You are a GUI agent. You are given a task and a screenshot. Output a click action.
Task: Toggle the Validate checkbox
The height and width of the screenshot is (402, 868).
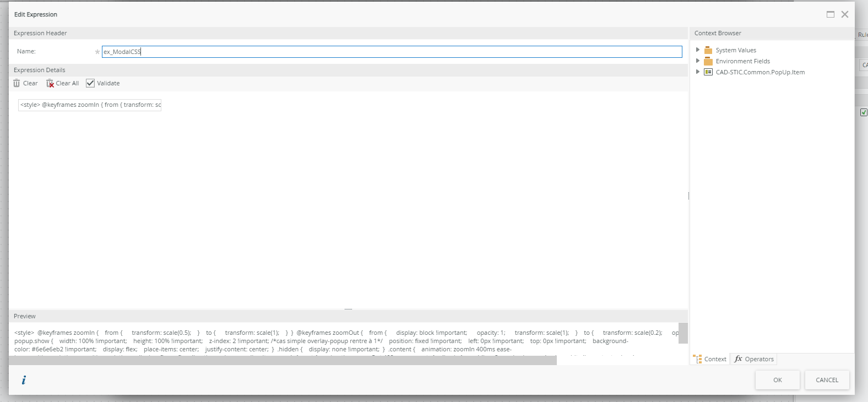90,83
